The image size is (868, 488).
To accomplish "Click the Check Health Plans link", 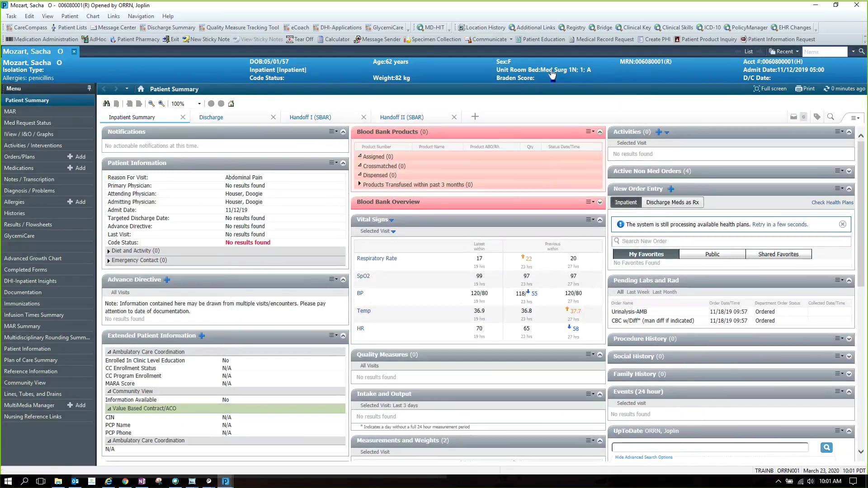I will point(832,202).
